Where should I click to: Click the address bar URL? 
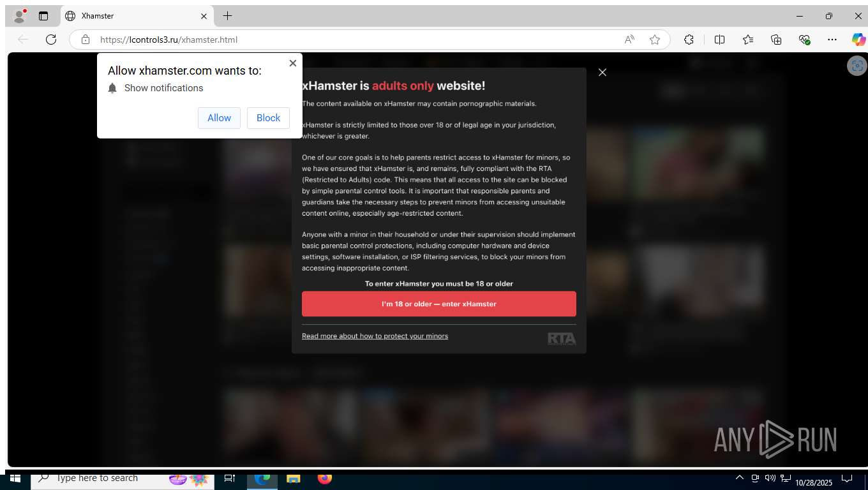pos(168,40)
